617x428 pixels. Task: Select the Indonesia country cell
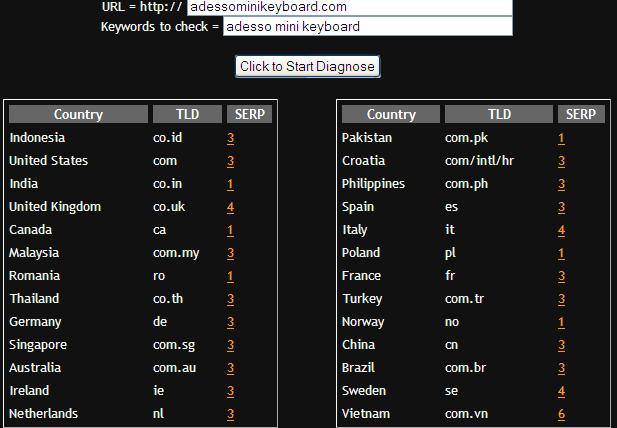tap(37, 138)
